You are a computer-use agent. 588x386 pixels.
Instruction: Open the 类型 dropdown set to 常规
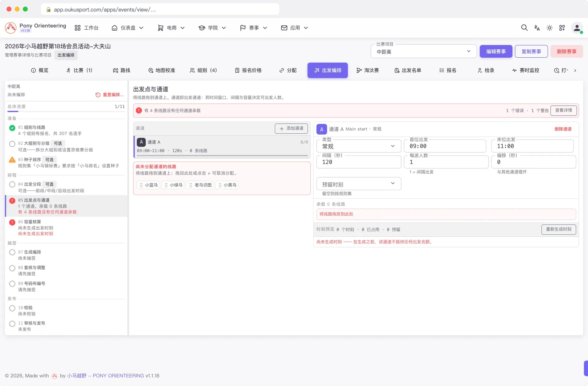[359, 146]
